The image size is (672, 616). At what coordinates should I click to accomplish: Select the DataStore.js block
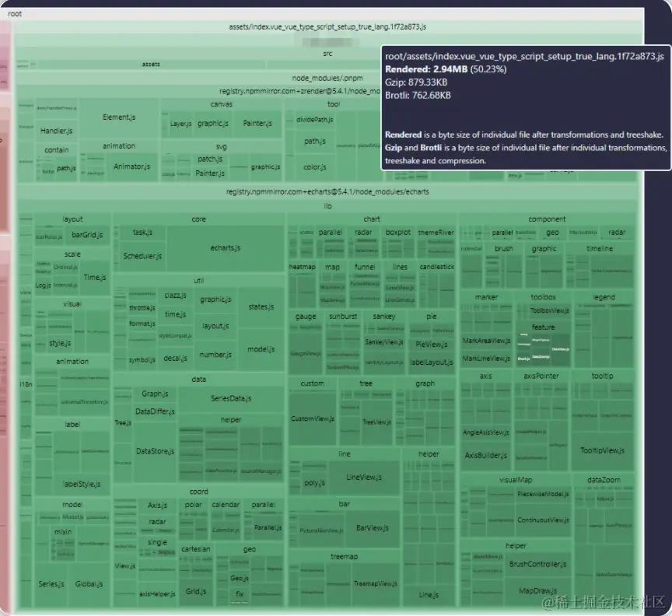[x=155, y=451]
